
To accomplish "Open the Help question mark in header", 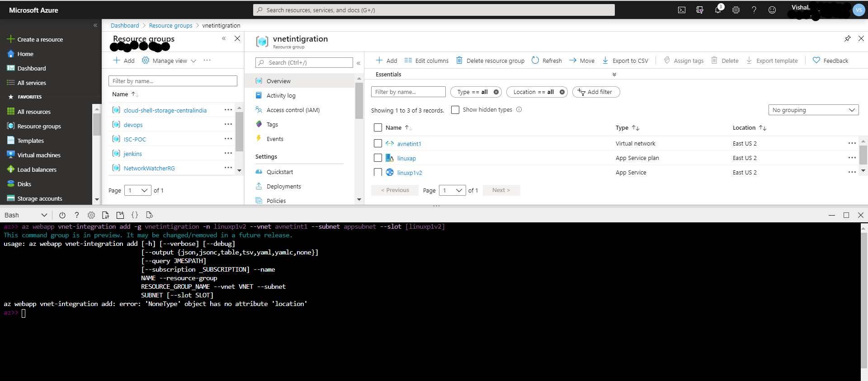I will pos(754,10).
